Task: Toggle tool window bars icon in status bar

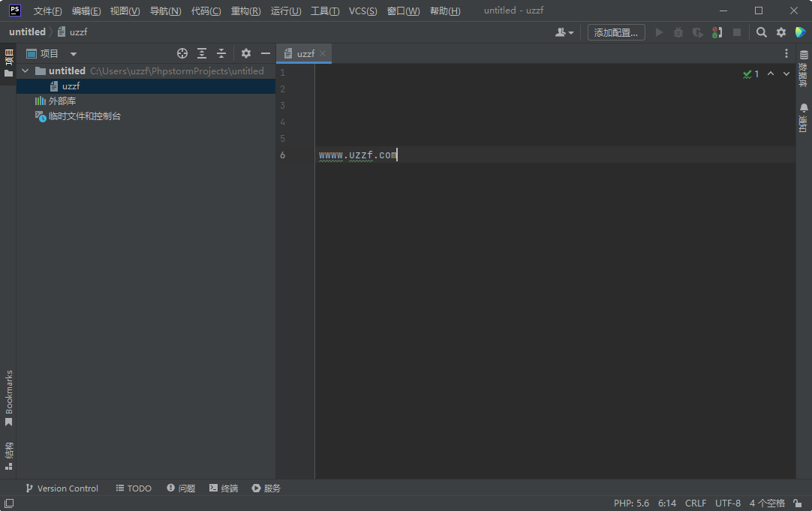Action: click(9, 503)
